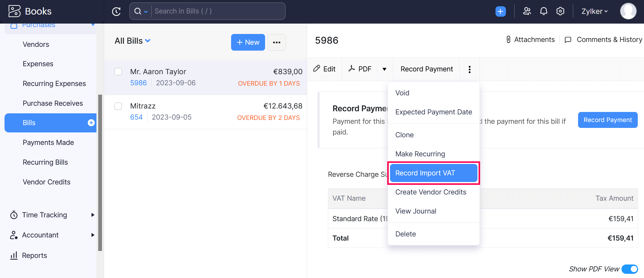Click the recent history clock icon
644x278 pixels.
pos(116,11)
